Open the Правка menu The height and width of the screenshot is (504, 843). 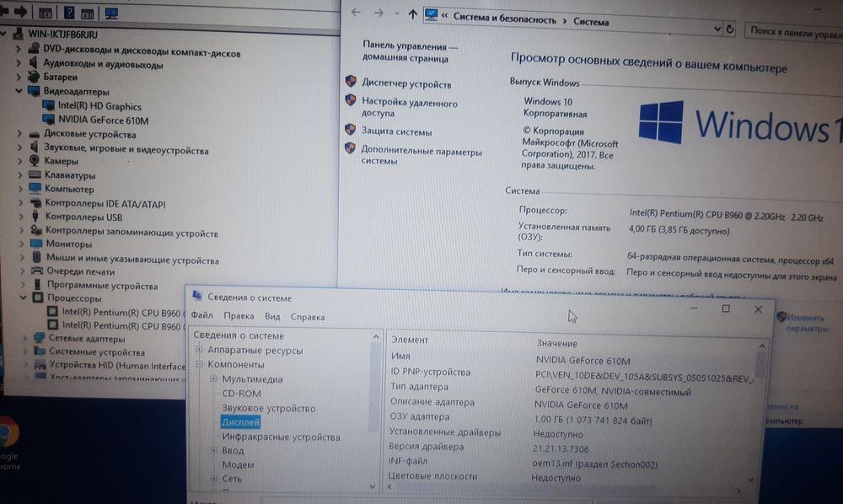(x=239, y=316)
